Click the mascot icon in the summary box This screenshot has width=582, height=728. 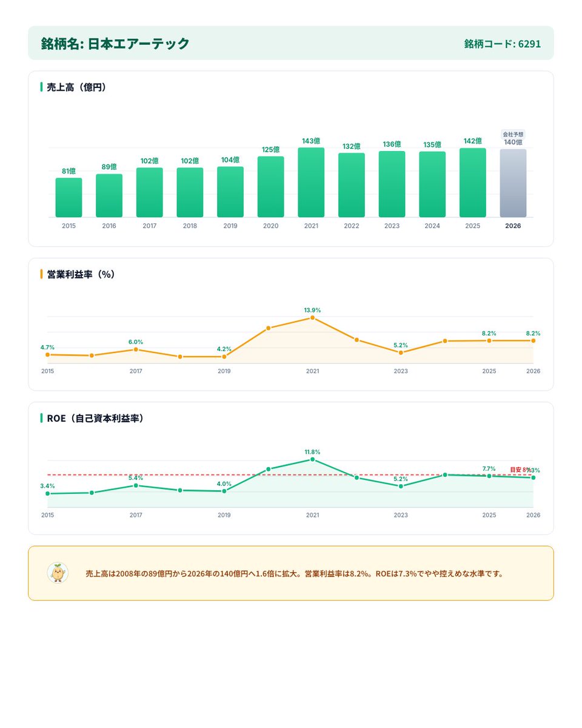[58, 573]
